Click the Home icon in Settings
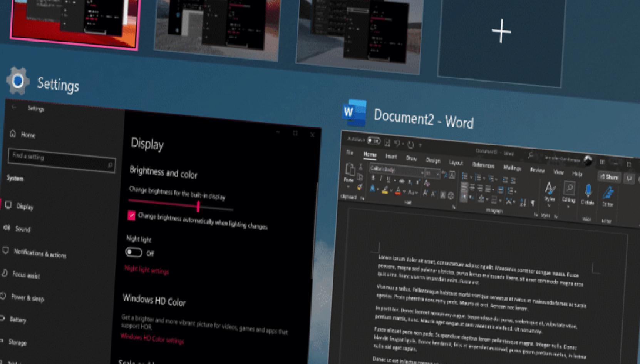This screenshot has height=364, width=640. coord(13,133)
